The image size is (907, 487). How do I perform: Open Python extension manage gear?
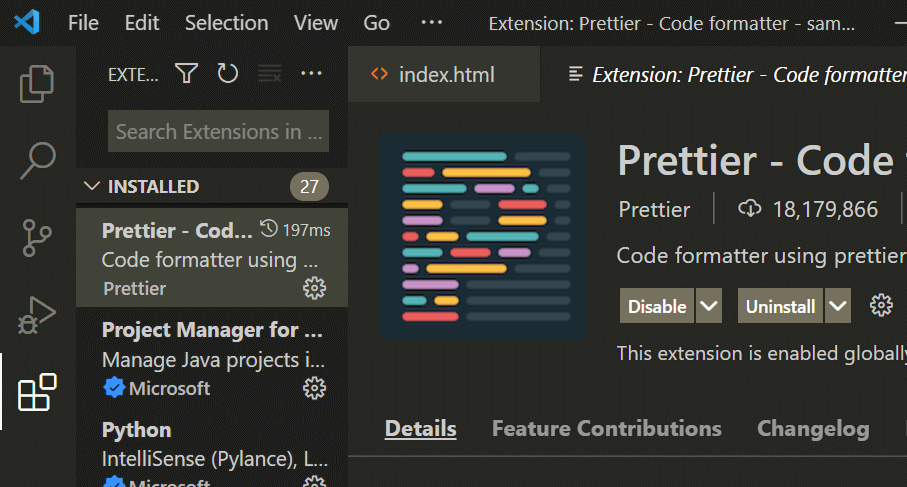(x=315, y=481)
